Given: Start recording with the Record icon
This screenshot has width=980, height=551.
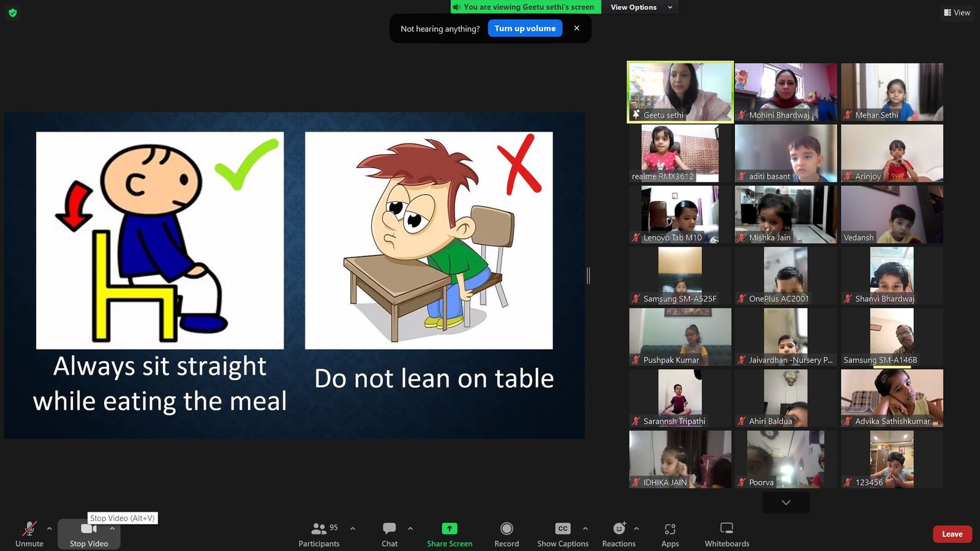Looking at the screenshot, I should pos(507,534).
